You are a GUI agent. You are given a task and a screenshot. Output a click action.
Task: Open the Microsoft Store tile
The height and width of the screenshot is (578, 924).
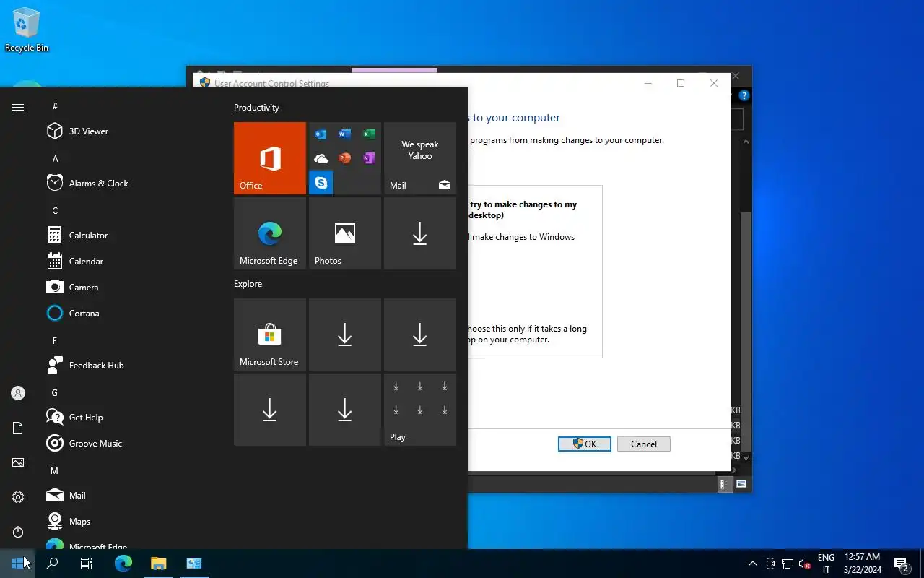(270, 335)
